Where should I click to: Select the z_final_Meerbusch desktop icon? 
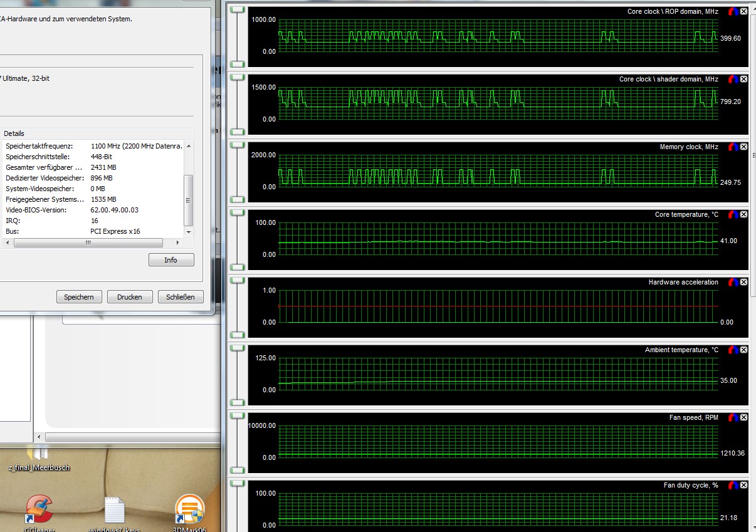[x=39, y=459]
